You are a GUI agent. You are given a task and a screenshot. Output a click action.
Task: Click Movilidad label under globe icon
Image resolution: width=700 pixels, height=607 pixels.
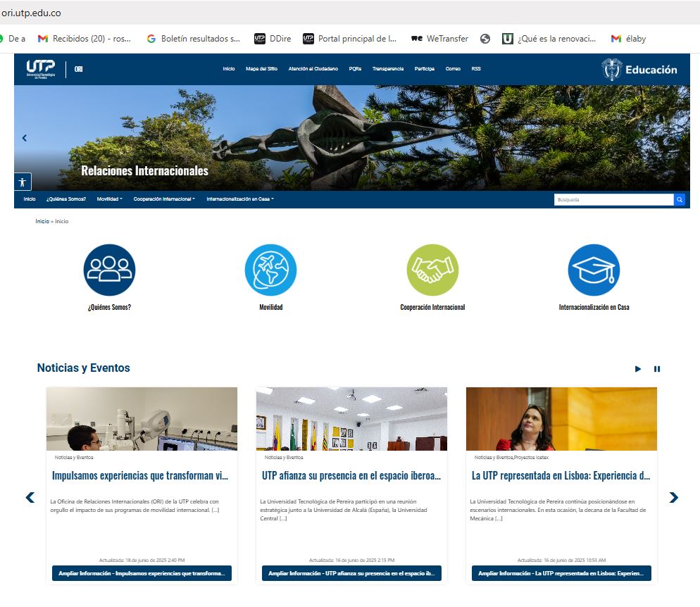click(270, 307)
